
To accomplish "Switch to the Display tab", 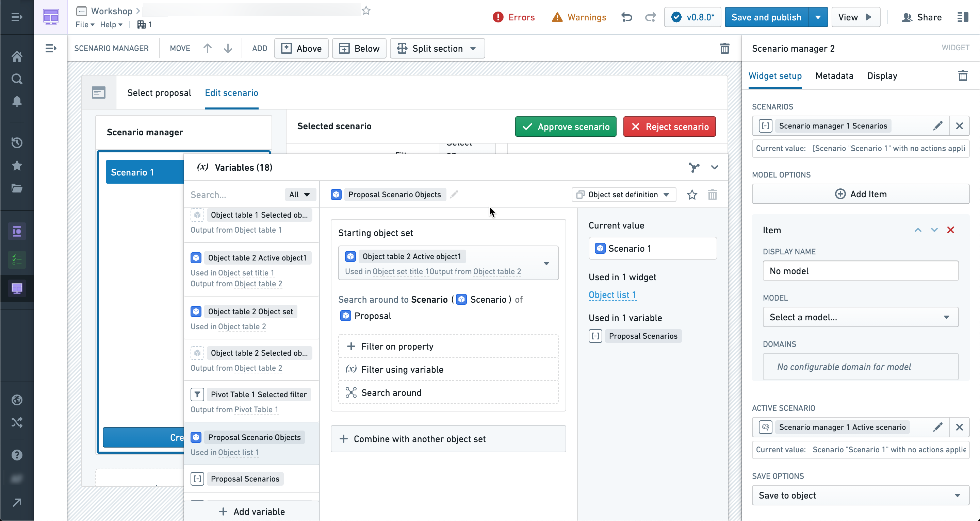I will pyautogui.click(x=882, y=76).
